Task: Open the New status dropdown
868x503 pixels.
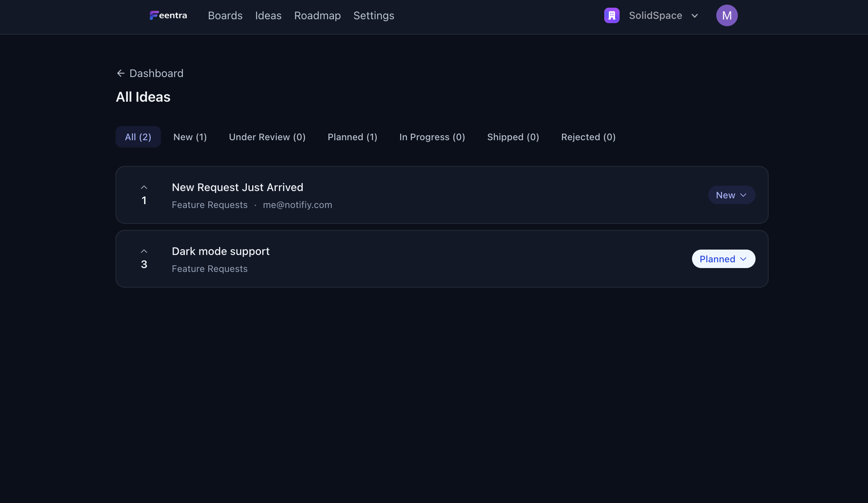Action: (731, 195)
